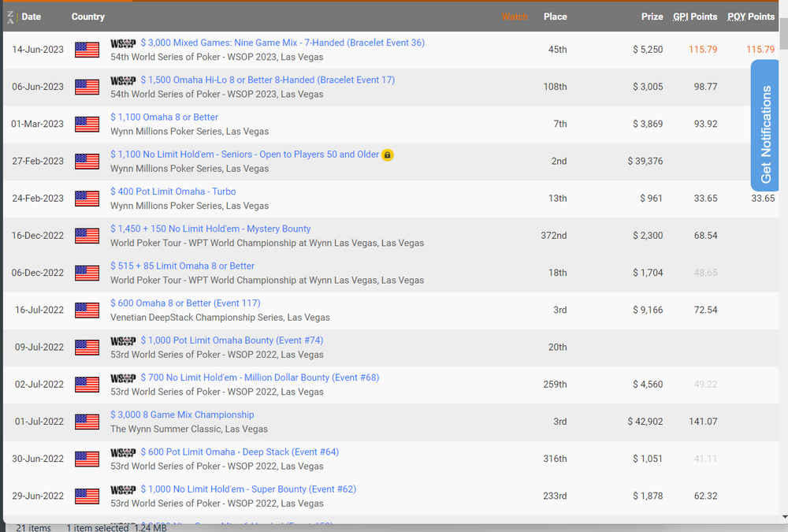
Task: Sort the table by Date column header
Action: point(32,17)
